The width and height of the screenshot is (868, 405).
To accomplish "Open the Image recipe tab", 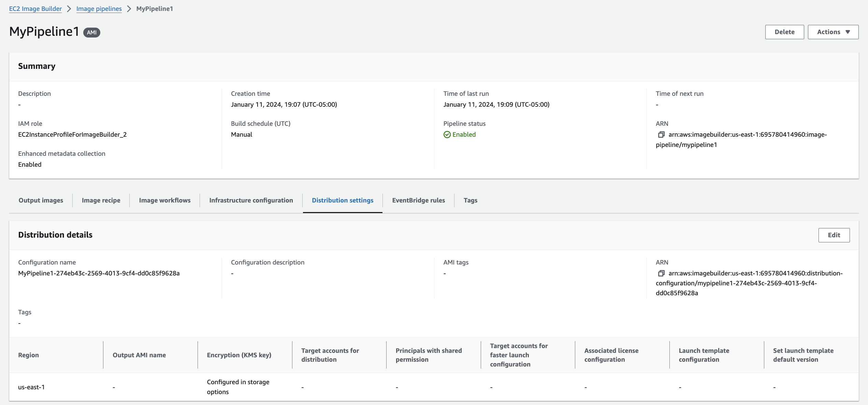I will [101, 200].
